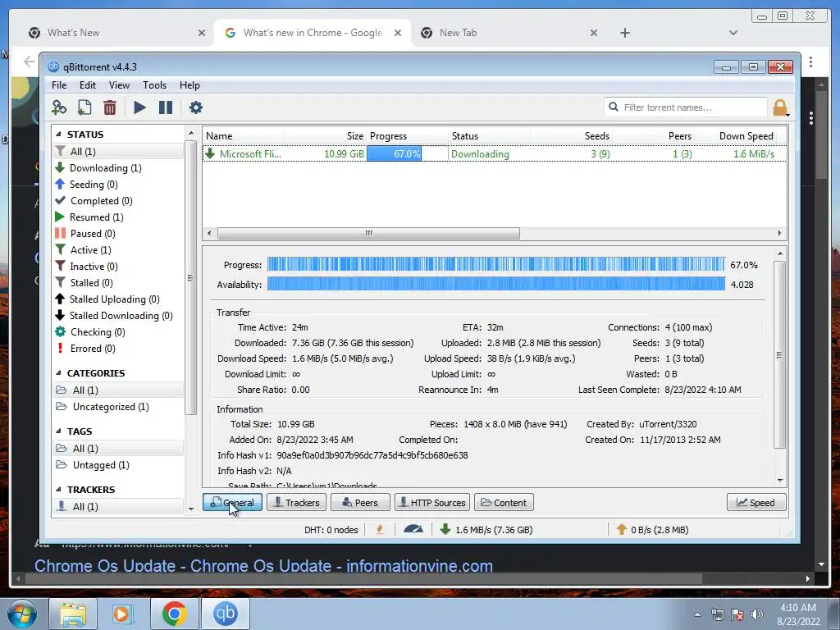Image resolution: width=840 pixels, height=630 pixels.
Task: Open the Tools menu
Action: (154, 85)
